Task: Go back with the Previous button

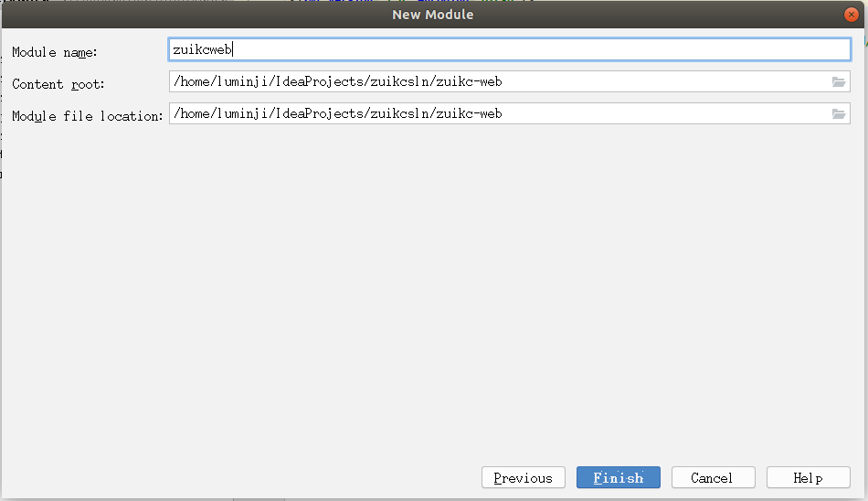Action: tap(523, 477)
